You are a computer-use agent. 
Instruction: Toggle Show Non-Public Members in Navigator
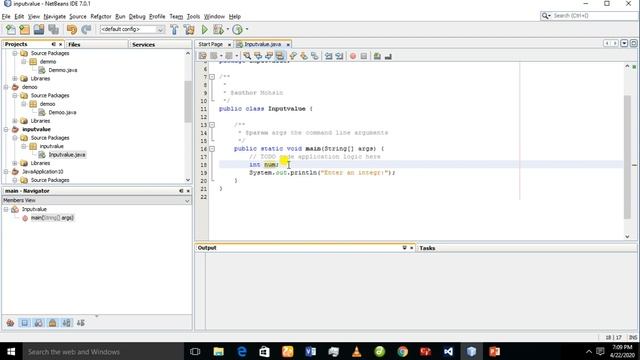[52, 323]
